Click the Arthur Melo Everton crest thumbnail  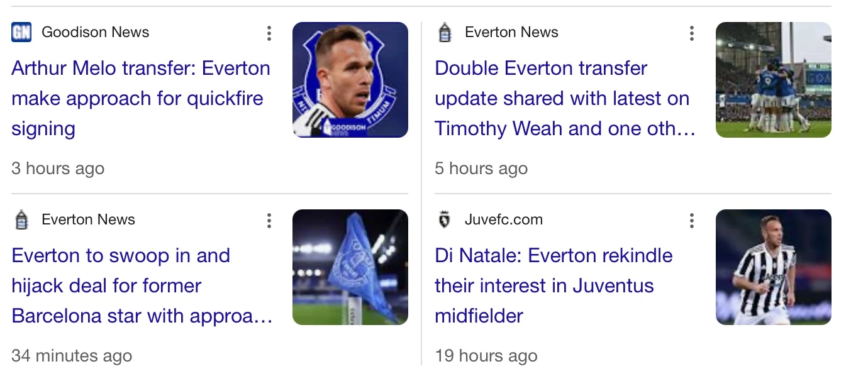350,80
